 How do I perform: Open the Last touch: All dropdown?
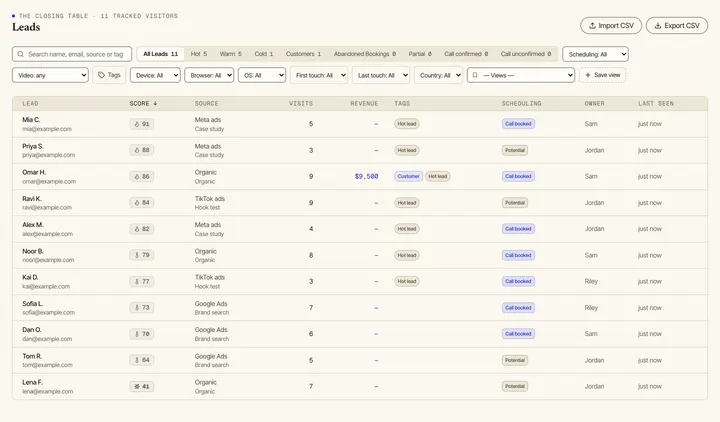[381, 75]
